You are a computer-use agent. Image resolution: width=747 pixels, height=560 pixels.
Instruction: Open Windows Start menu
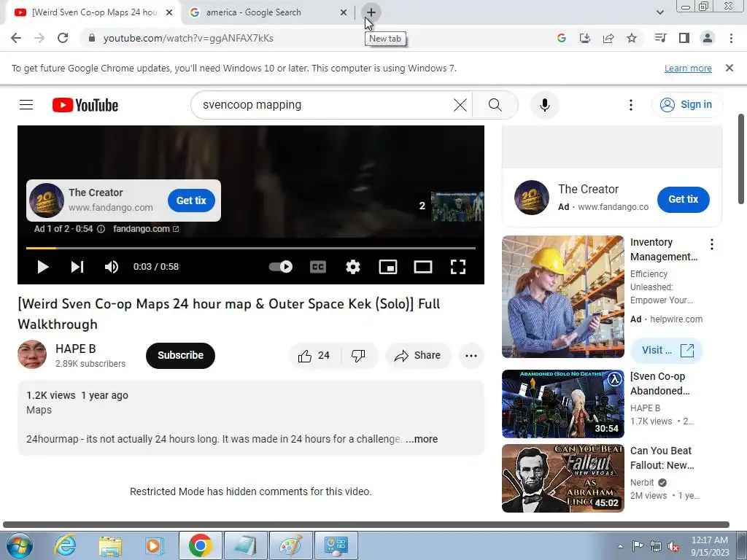point(20,545)
